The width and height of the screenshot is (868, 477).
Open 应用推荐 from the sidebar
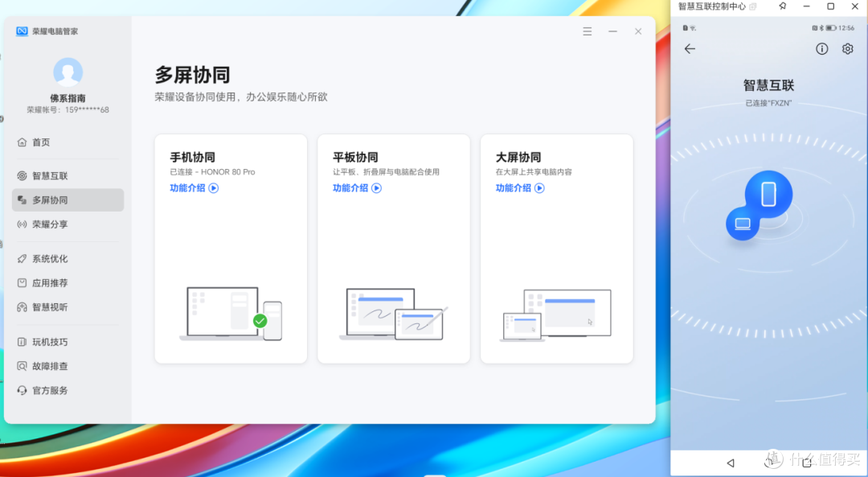click(48, 282)
